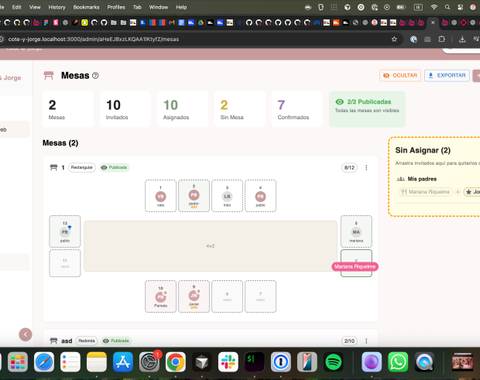480x380 pixels.
Task: Click the browser address bar URL
Action: click(x=93, y=39)
